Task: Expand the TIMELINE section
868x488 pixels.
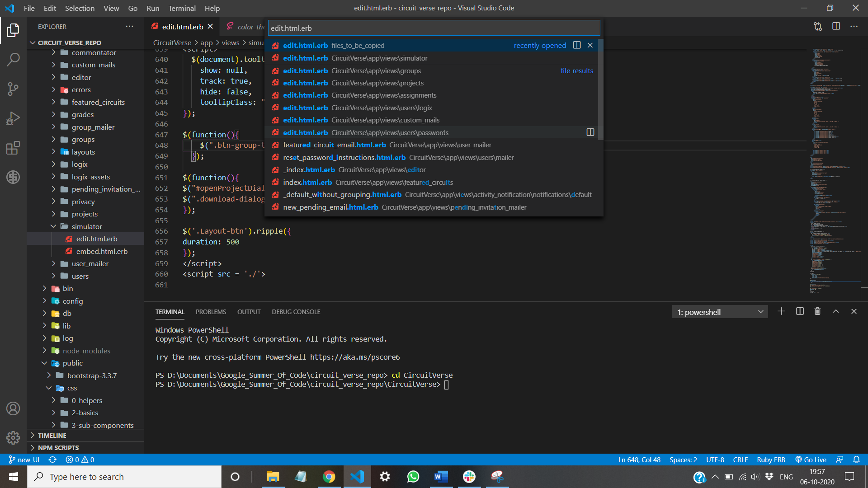Action: 52,435
